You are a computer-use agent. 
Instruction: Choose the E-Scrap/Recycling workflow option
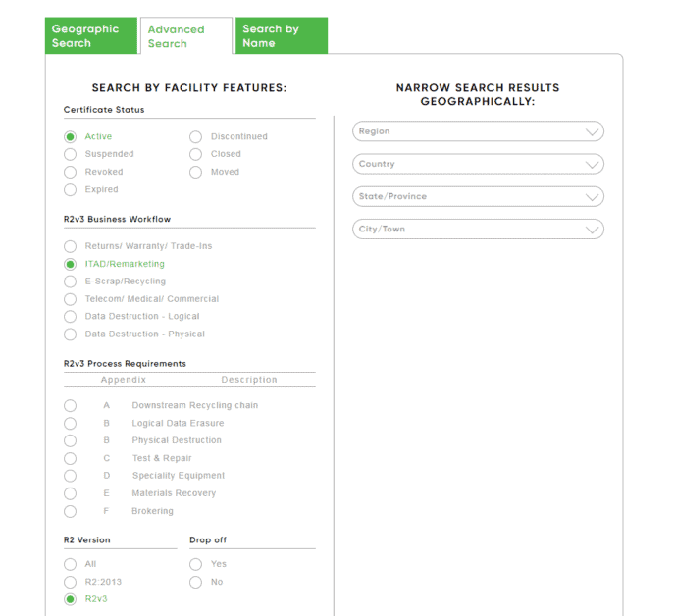tap(70, 282)
